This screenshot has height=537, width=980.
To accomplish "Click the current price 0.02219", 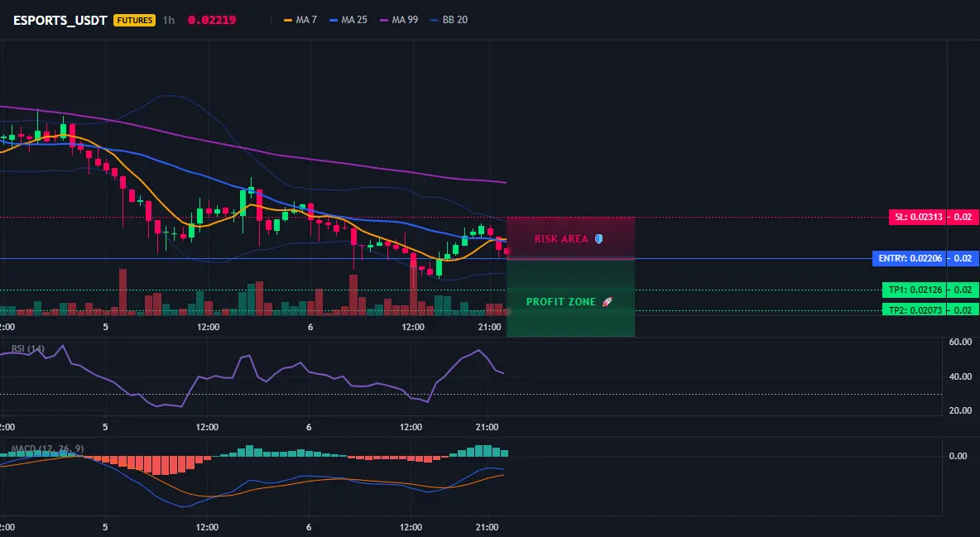I will point(212,20).
